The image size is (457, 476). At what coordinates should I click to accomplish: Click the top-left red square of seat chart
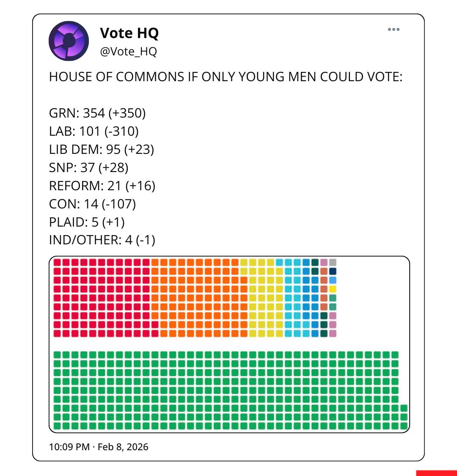point(57,263)
